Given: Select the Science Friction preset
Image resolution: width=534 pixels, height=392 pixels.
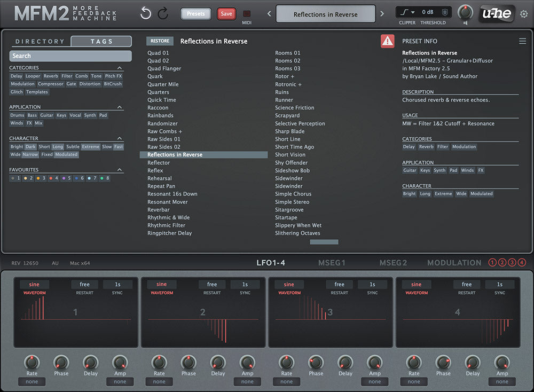Looking at the screenshot, I should 295,108.
